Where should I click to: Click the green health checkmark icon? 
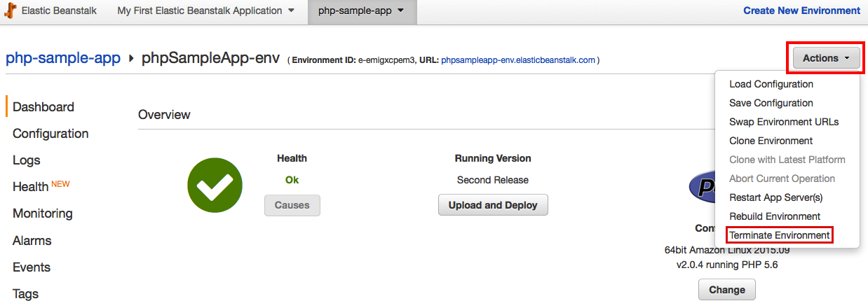pos(215,185)
